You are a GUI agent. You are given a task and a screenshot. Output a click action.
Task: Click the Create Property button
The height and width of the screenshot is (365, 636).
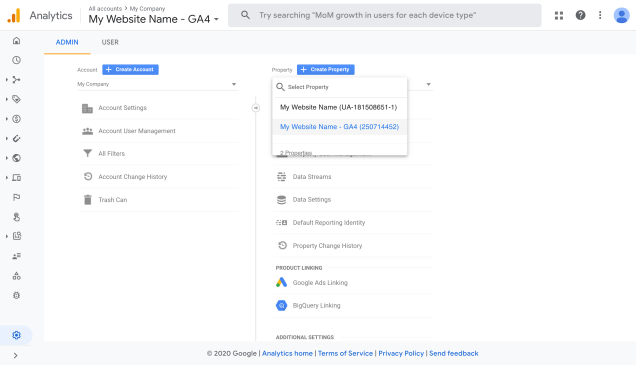(326, 70)
